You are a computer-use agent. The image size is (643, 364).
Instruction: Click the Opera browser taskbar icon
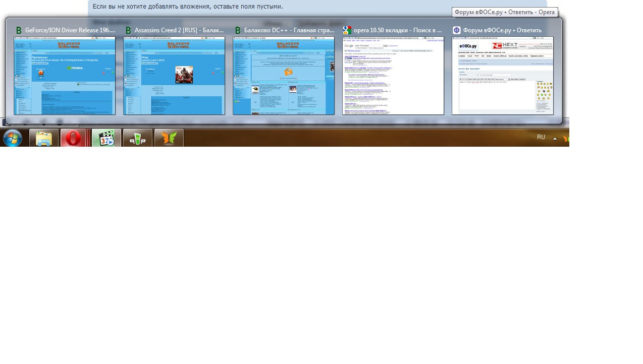click(x=73, y=138)
